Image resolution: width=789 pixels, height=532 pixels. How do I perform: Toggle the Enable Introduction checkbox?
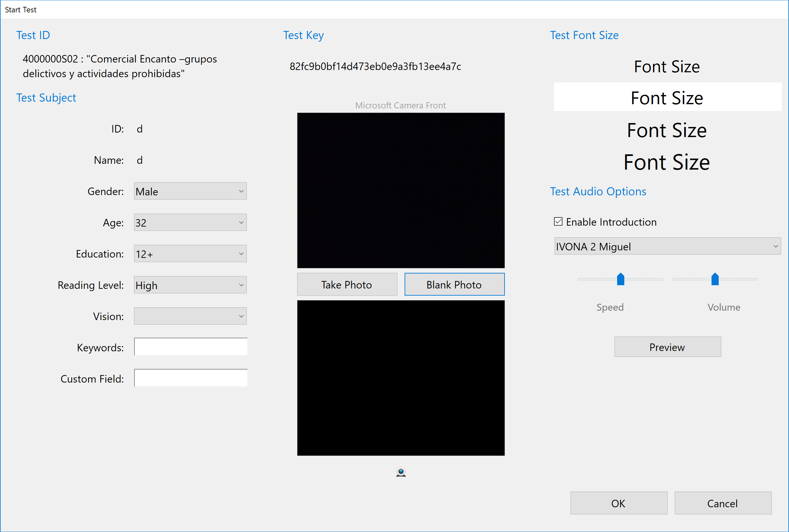558,221
